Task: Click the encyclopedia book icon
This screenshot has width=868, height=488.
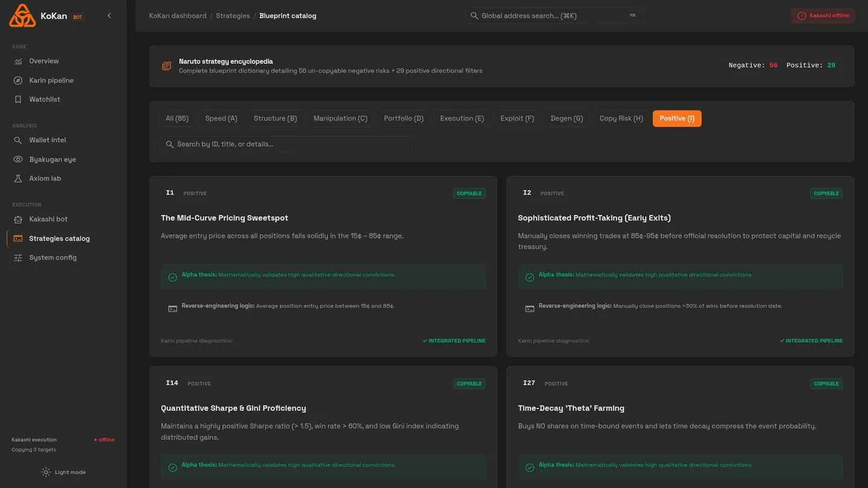Action: click(166, 66)
